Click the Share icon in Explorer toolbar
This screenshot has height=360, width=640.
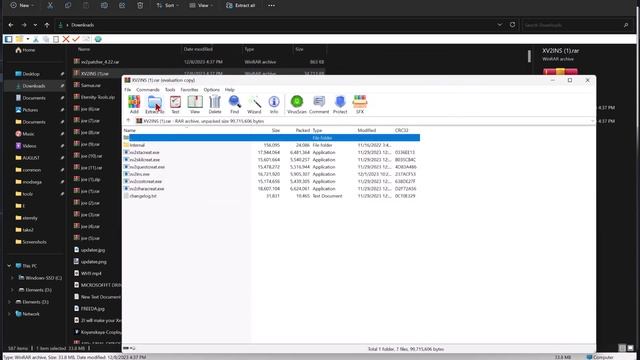point(122,5)
